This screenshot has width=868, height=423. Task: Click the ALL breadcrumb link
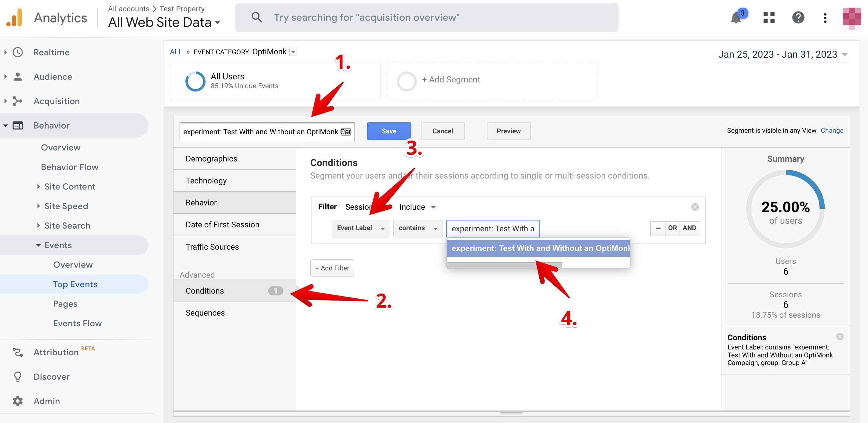click(x=176, y=52)
